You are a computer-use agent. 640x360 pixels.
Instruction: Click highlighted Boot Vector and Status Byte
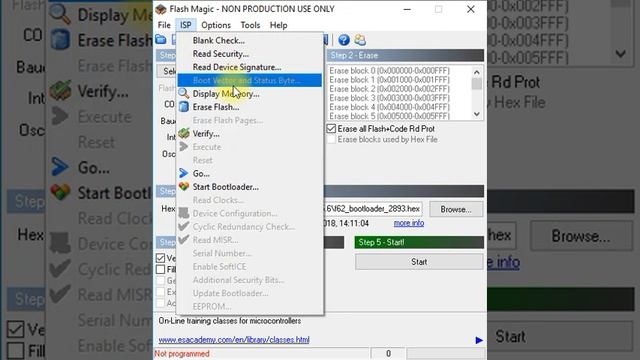coord(249,80)
